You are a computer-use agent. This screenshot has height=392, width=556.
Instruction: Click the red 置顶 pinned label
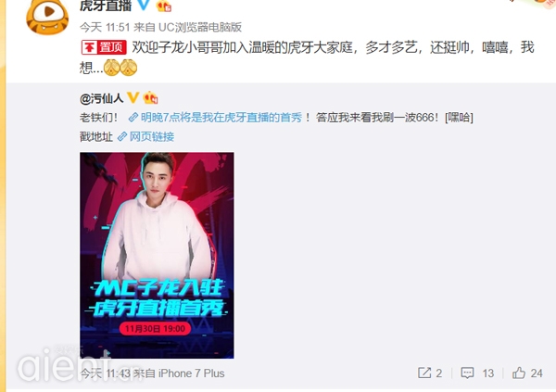pyautogui.click(x=104, y=47)
